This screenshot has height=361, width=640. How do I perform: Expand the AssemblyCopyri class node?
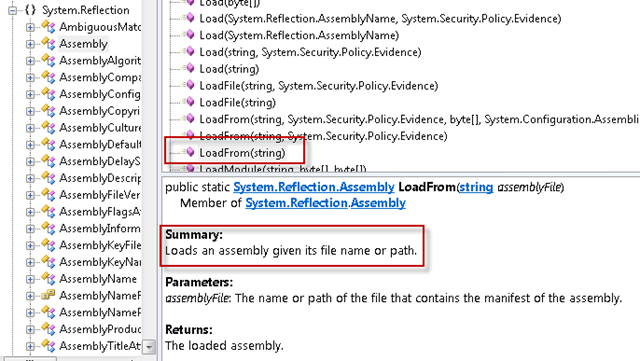[x=30, y=111]
